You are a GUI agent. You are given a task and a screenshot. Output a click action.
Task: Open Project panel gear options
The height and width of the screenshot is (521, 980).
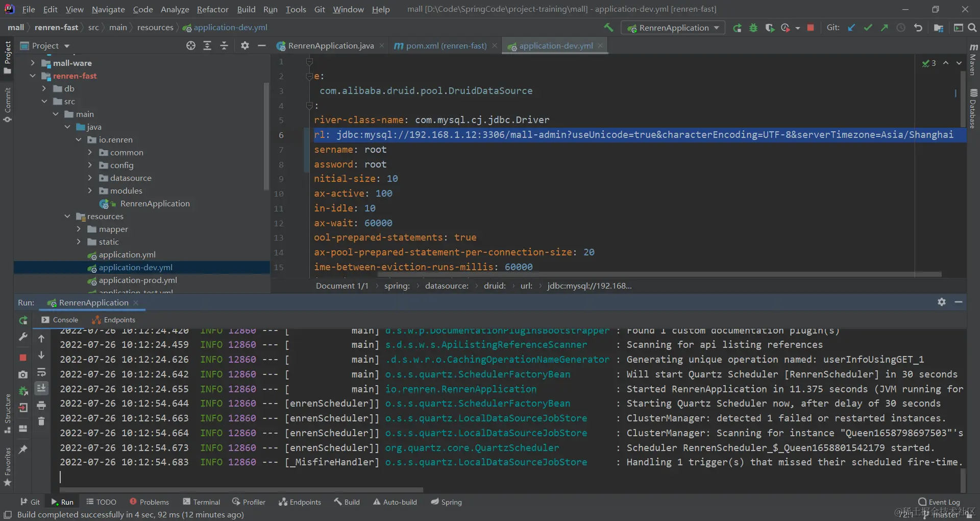tap(245, 45)
